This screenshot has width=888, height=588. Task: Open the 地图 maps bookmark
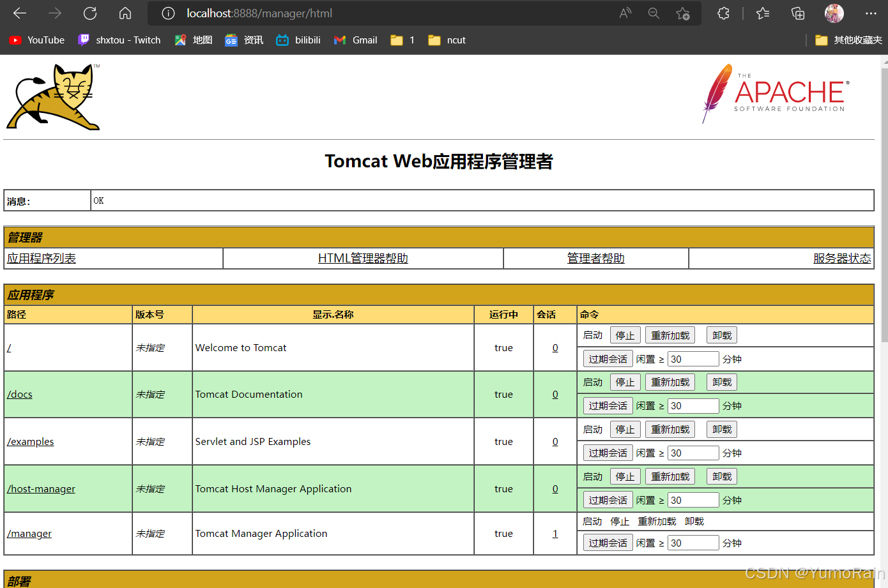coord(194,40)
